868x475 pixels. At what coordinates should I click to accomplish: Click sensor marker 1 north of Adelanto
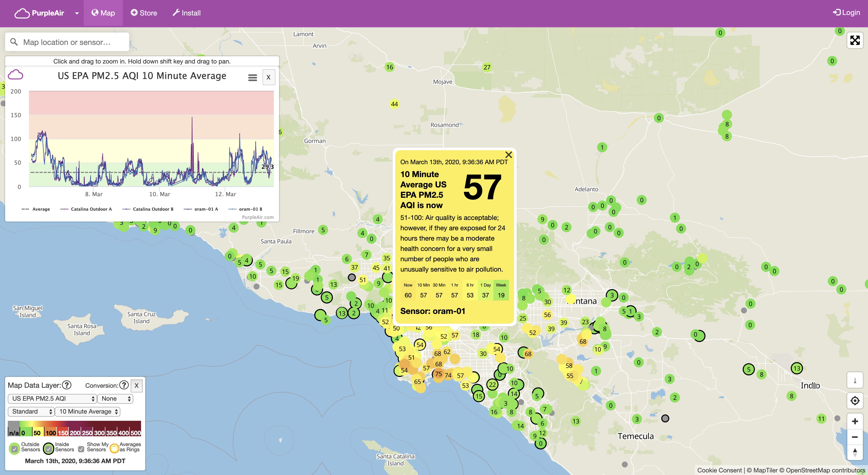(x=602, y=147)
